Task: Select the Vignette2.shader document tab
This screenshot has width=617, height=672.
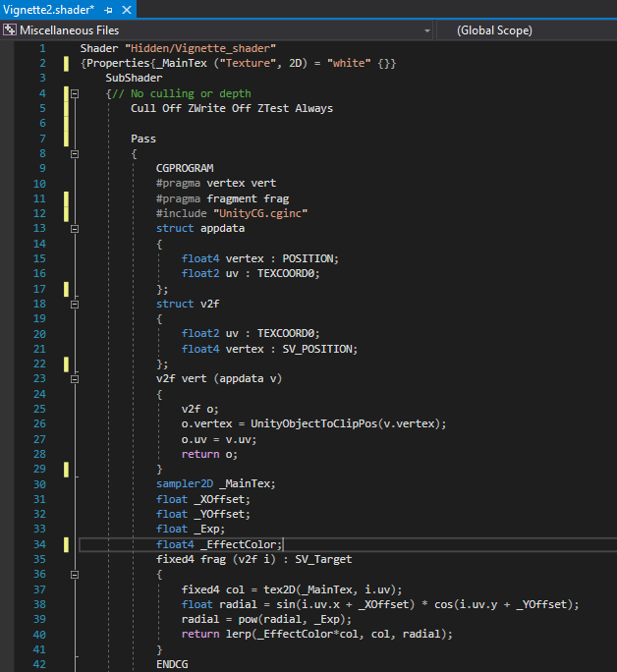Action: (47, 8)
